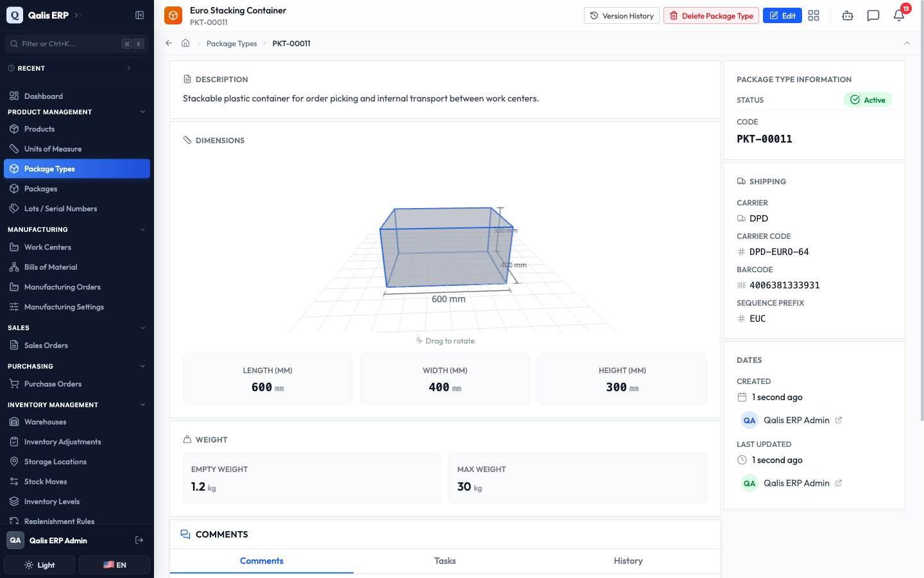
Task: Click the Comments section speech icon
Action: tap(185, 534)
